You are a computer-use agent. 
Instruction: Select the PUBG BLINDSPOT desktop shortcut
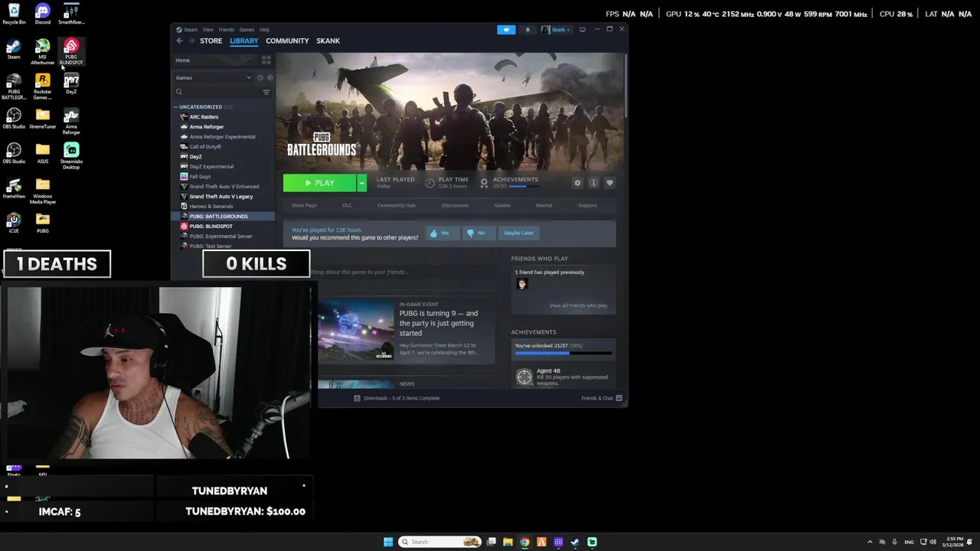(x=71, y=52)
